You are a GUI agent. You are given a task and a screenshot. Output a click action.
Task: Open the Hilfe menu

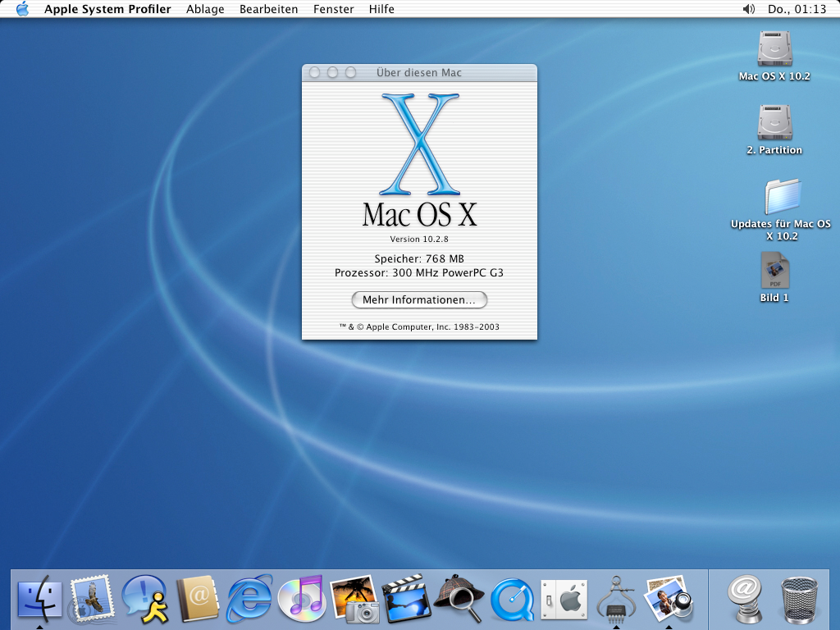pos(381,9)
